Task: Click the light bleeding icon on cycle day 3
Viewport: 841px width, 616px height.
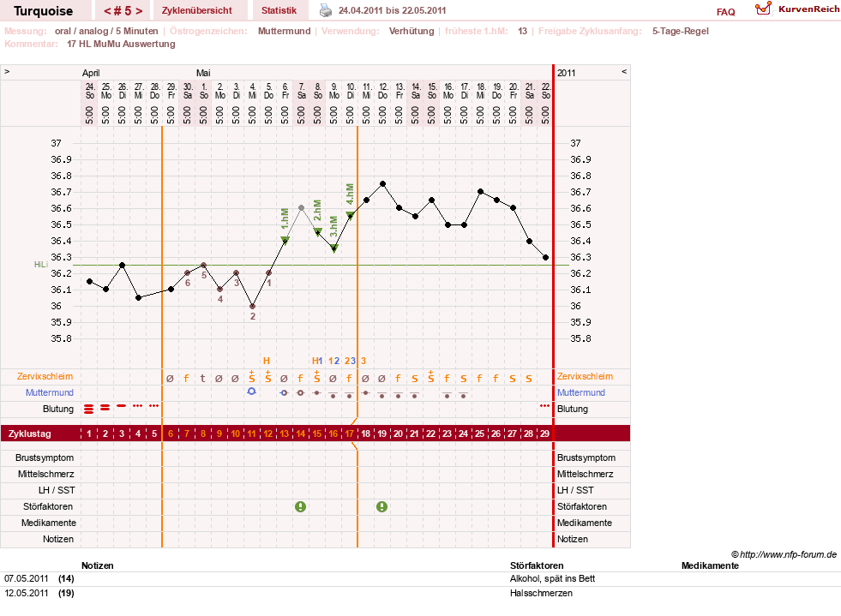Action: click(x=121, y=406)
